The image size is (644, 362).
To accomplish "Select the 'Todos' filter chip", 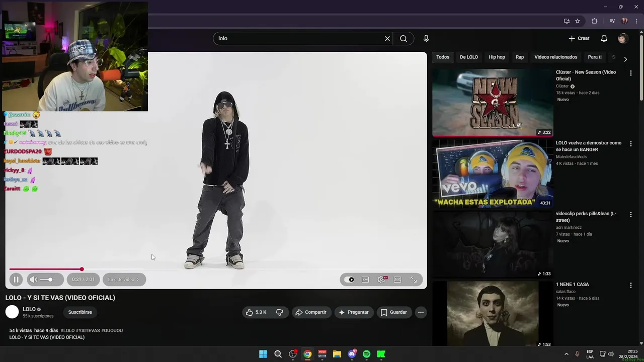I will 443,57.
